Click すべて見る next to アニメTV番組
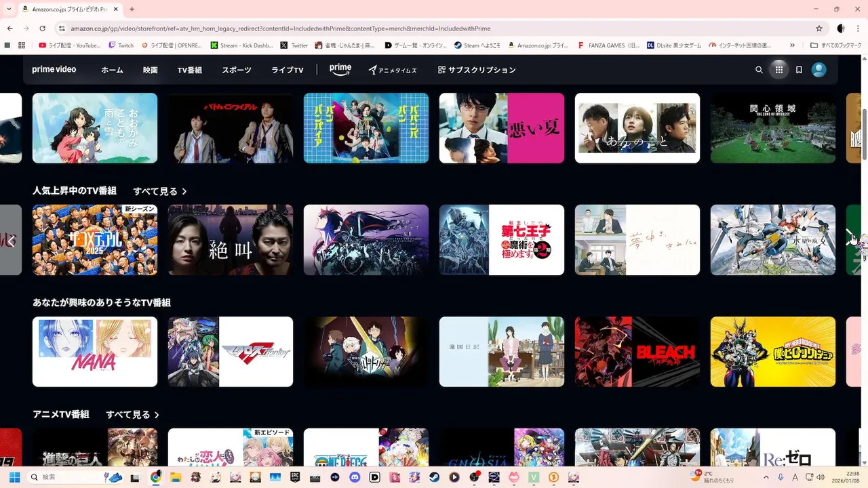The image size is (868, 488). click(x=132, y=414)
